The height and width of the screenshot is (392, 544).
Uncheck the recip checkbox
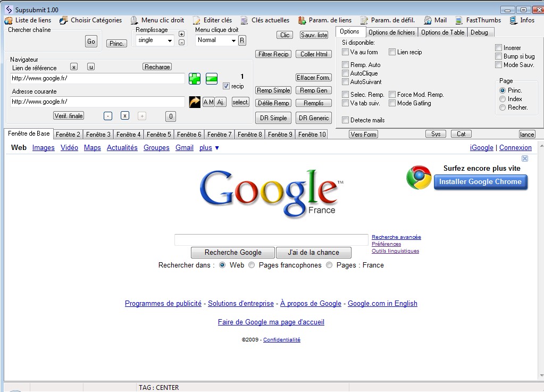[x=226, y=86]
